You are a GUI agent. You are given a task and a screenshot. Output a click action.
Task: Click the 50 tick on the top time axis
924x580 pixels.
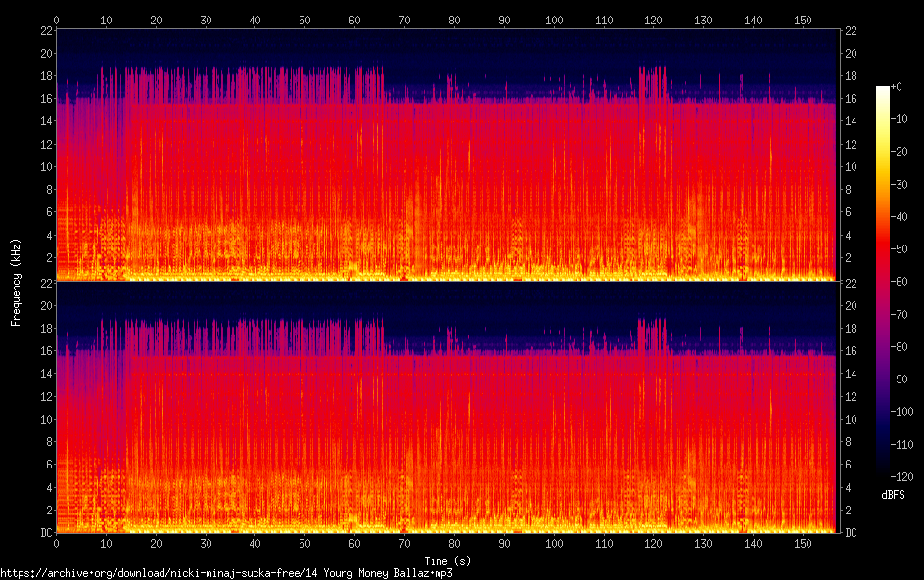304,20
